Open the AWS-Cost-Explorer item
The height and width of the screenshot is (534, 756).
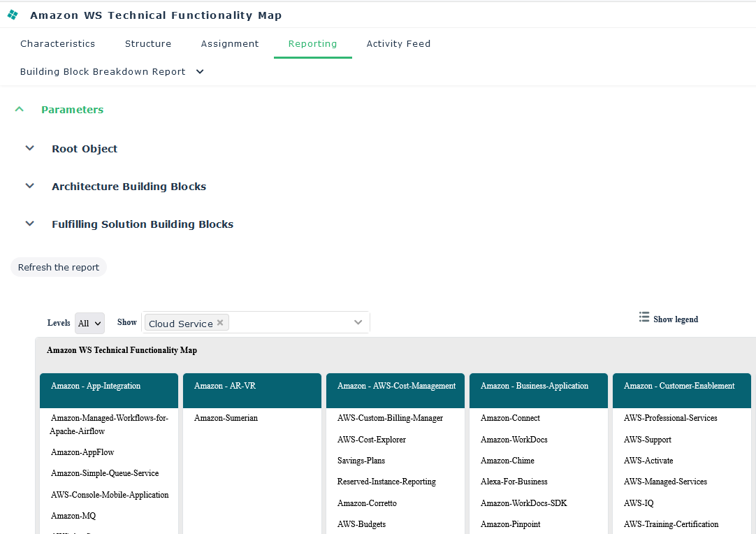371,440
